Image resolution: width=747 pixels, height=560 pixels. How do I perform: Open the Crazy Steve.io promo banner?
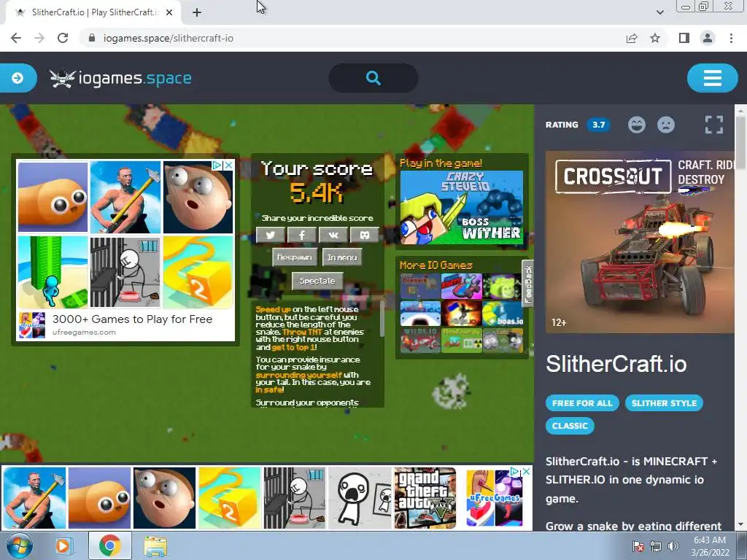click(462, 207)
